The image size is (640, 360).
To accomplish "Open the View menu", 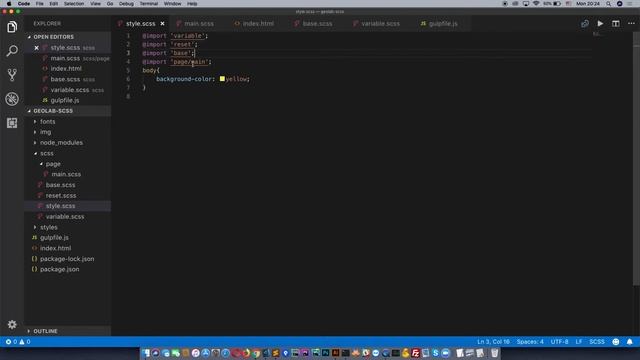I will (x=96, y=4).
